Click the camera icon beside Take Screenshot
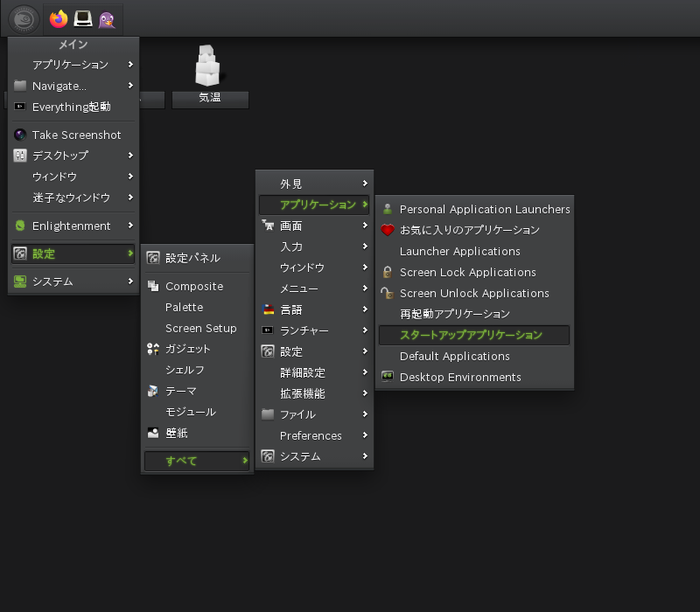 click(x=20, y=135)
